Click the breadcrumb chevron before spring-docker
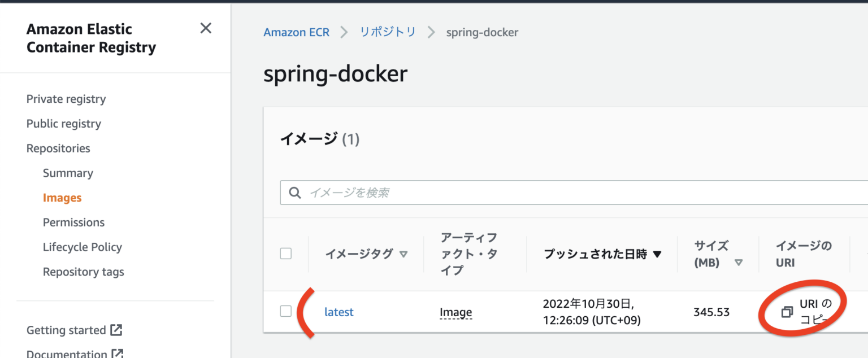The height and width of the screenshot is (358, 868). pos(431,32)
